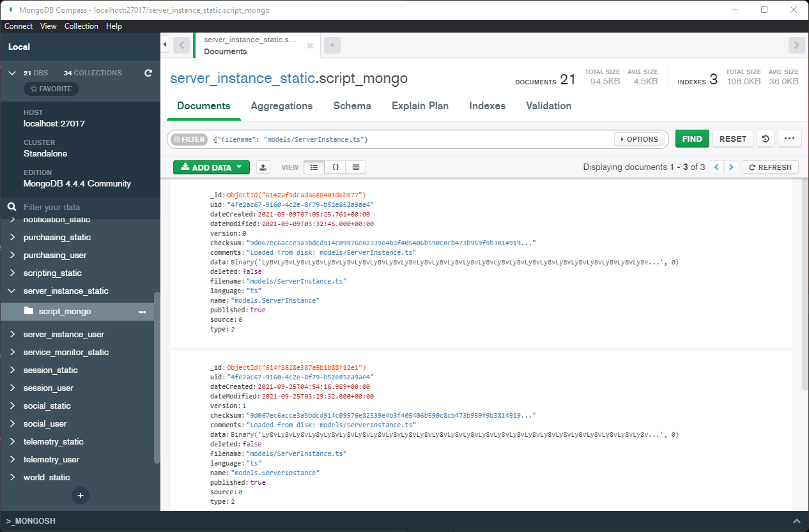Click the script_mongo folder icon
Image resolution: width=809 pixels, height=532 pixels.
(x=28, y=311)
